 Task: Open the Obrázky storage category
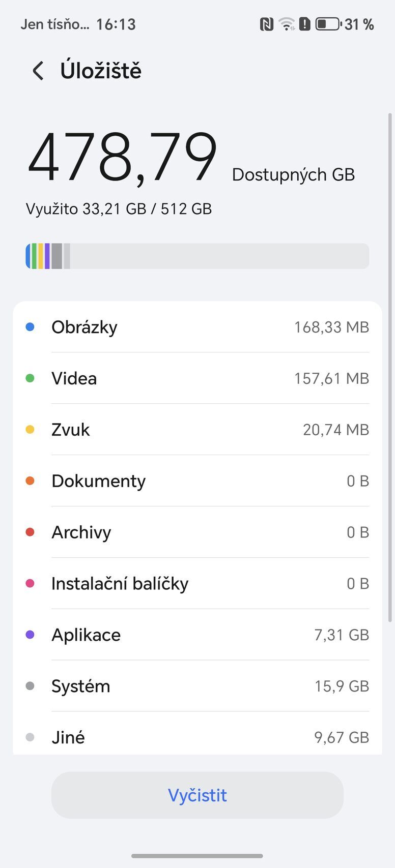click(197, 327)
